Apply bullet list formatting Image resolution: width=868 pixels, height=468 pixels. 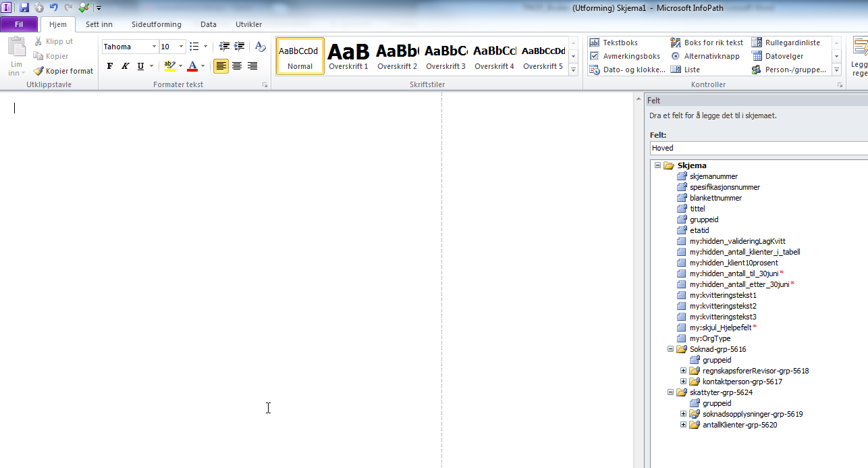coord(194,47)
